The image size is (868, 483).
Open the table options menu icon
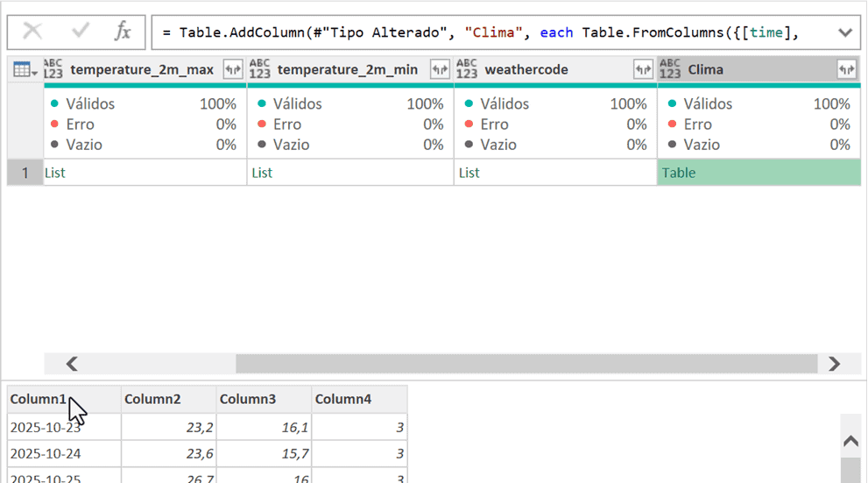(x=25, y=69)
